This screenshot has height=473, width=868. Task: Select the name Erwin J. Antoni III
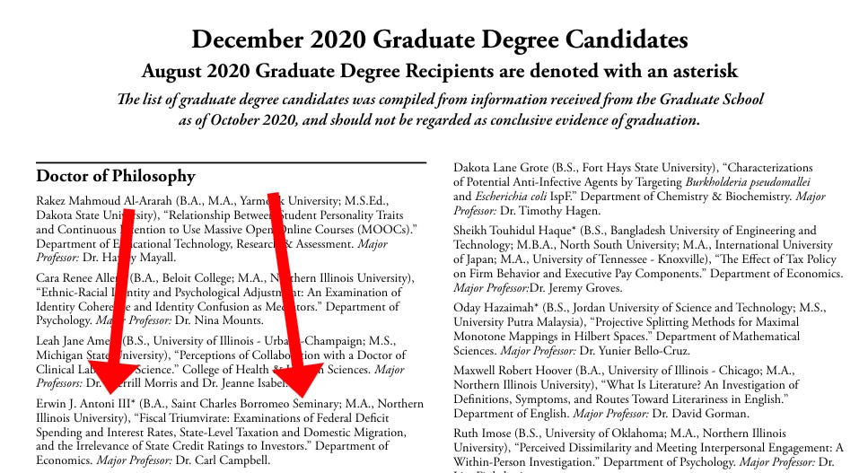click(83, 404)
